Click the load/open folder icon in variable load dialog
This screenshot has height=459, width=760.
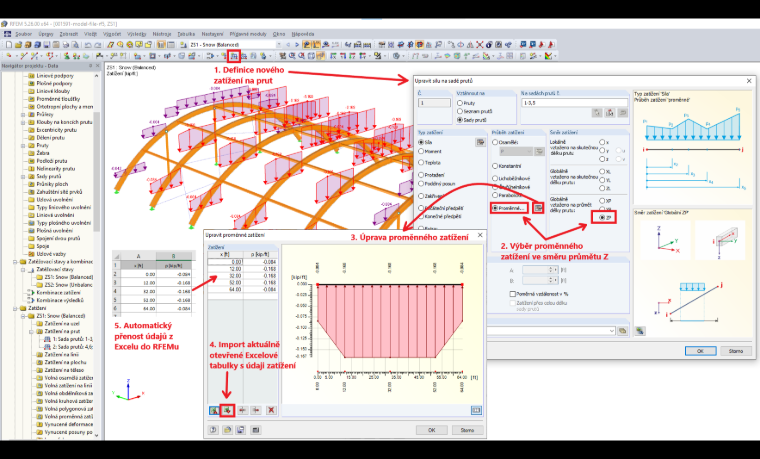point(227,430)
